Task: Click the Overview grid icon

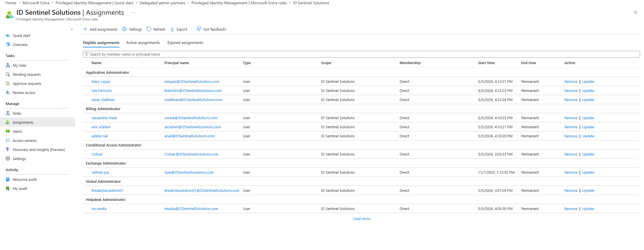Action: (x=8, y=45)
